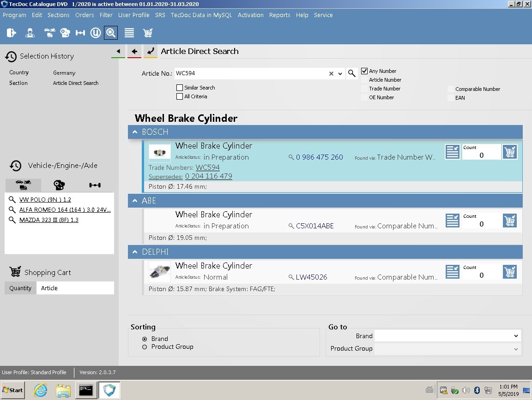Open the Filter menu

coord(106,15)
